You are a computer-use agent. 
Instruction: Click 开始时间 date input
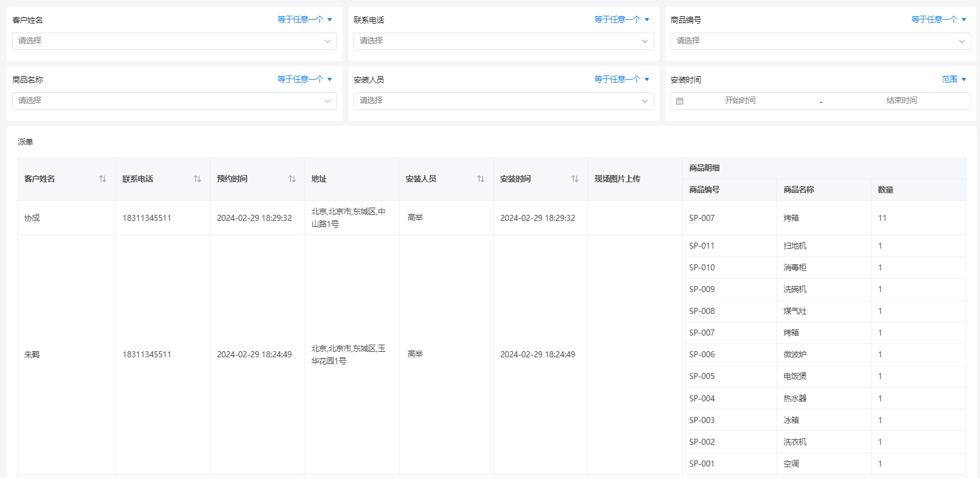(740, 101)
